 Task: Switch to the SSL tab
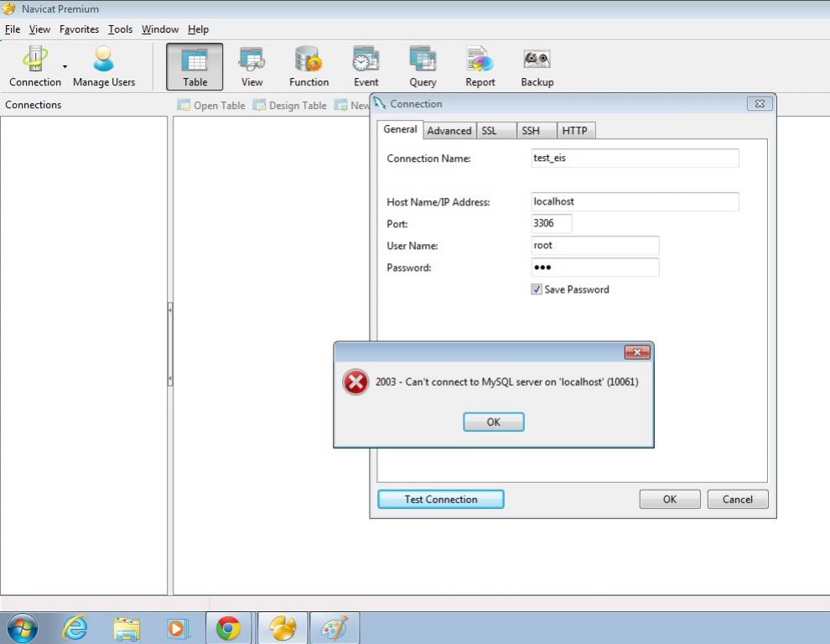click(x=496, y=130)
